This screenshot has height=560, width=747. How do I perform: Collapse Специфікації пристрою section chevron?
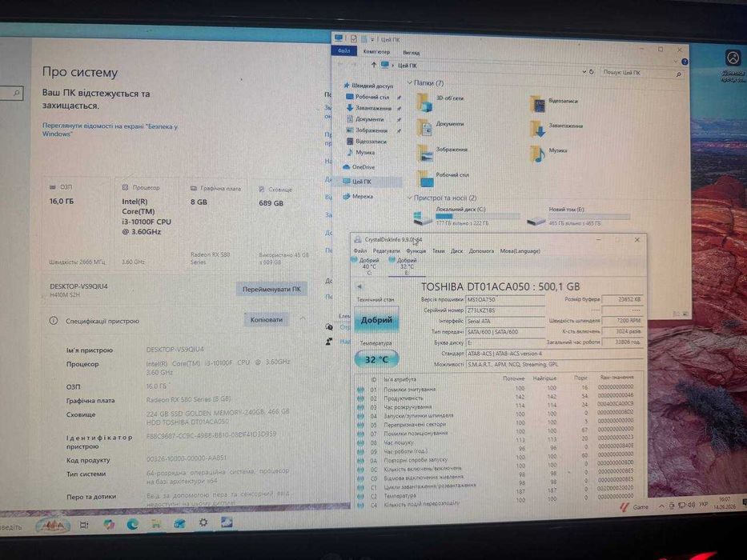click(x=303, y=318)
